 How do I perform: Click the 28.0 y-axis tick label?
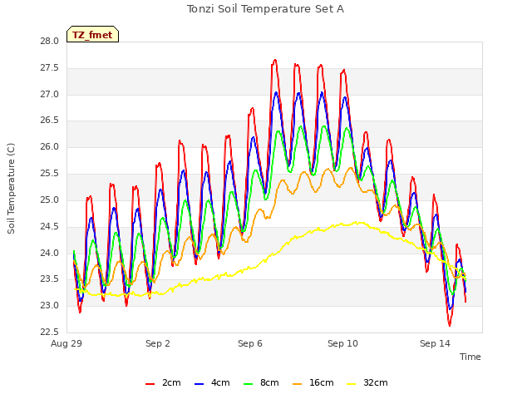pyautogui.click(x=50, y=42)
